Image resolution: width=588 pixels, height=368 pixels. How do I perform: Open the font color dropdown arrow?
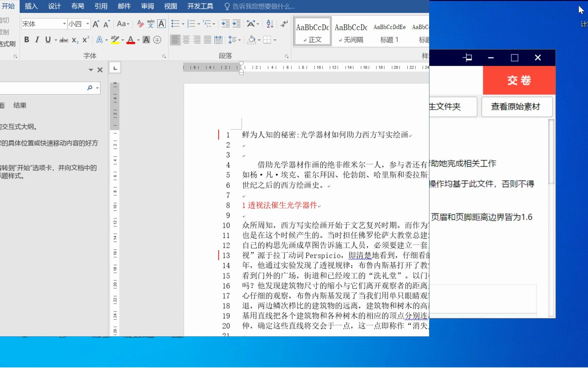(x=138, y=40)
